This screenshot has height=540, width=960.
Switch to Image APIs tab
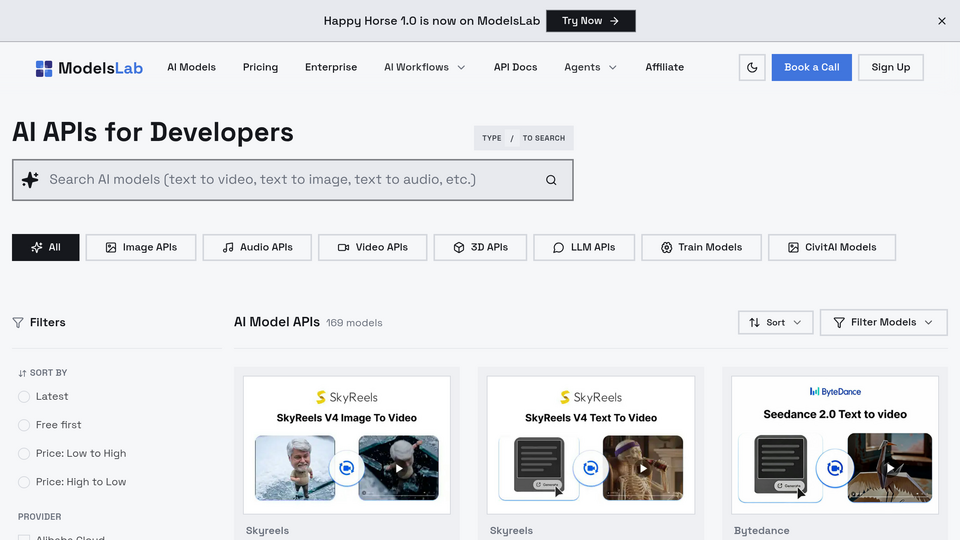(x=141, y=247)
